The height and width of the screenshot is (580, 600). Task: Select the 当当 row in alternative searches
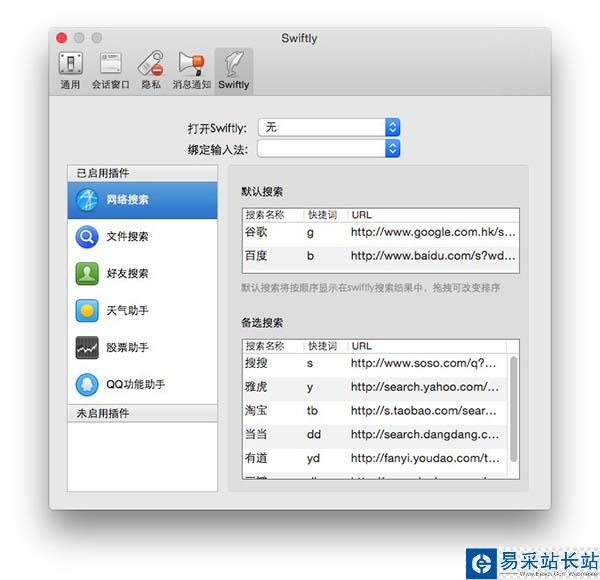point(375,435)
